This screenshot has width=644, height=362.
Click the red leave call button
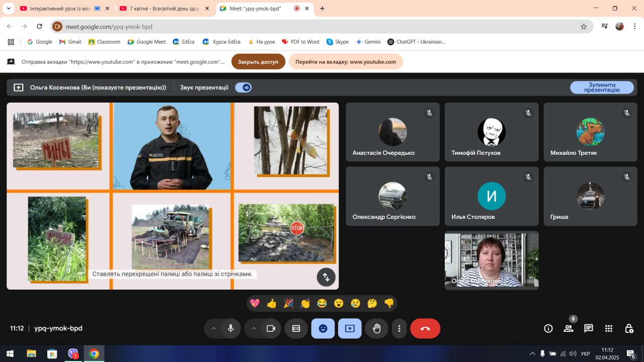click(425, 328)
